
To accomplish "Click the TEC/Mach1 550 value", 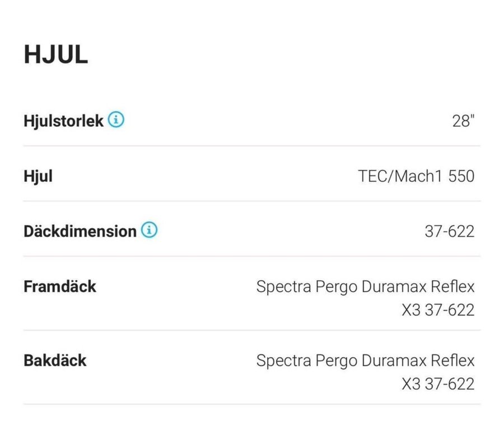I will click(416, 176).
